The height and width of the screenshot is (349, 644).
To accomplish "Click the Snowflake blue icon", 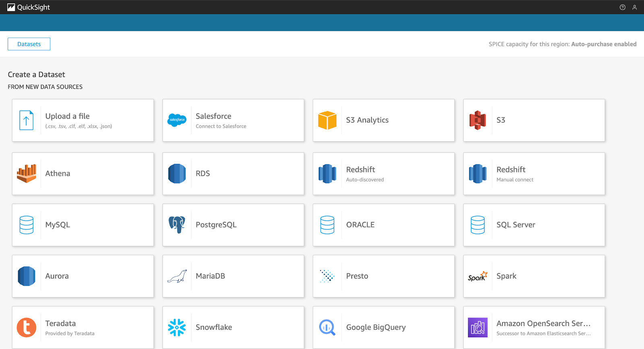I will click(177, 327).
